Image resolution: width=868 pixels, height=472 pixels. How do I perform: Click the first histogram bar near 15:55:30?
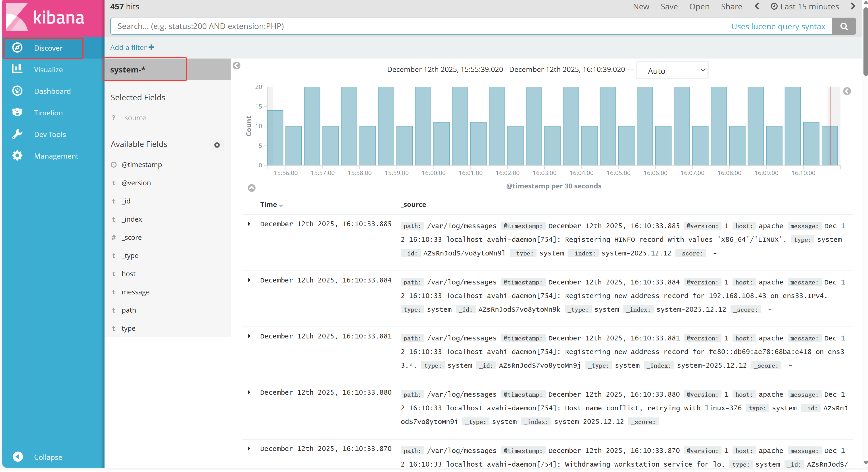(275, 138)
